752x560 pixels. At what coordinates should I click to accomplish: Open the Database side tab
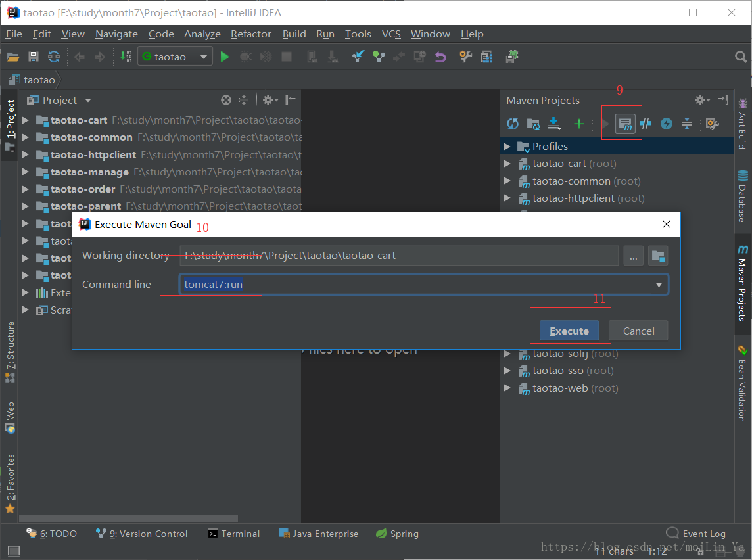742,195
